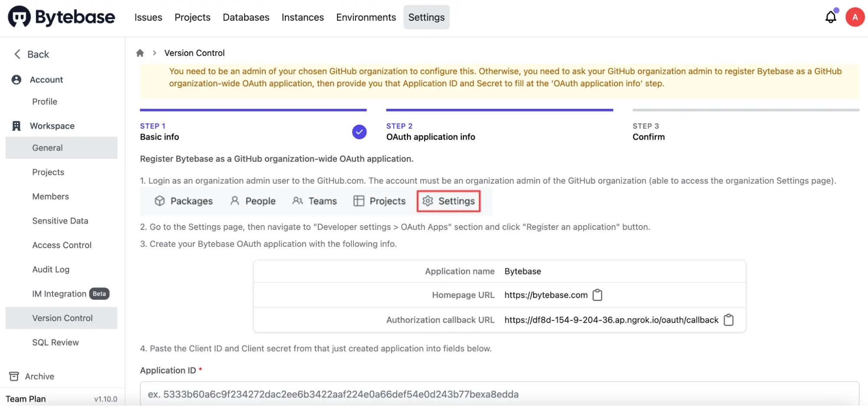Select the ngrok callback URL text
The width and height of the screenshot is (868, 406).
pyautogui.click(x=611, y=320)
